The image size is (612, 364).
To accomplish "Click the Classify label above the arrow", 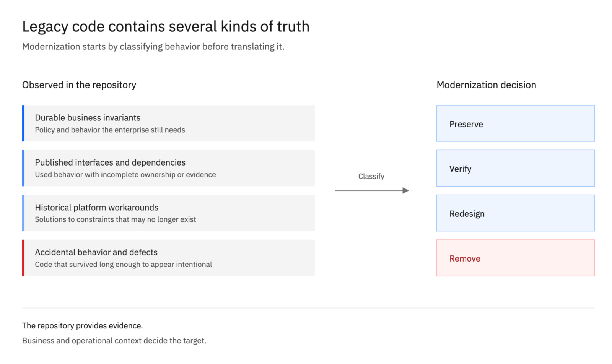I will 371,176.
